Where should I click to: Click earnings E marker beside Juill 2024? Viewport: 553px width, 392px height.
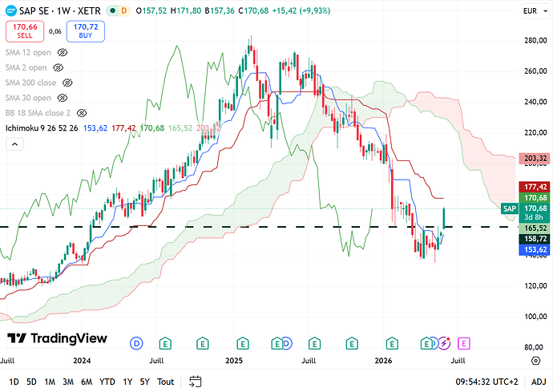pos(165,343)
